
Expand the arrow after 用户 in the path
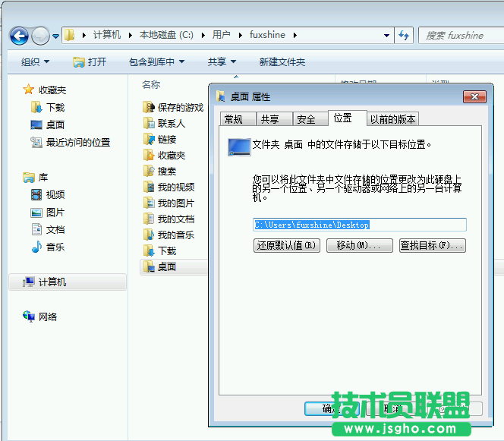[x=241, y=35]
